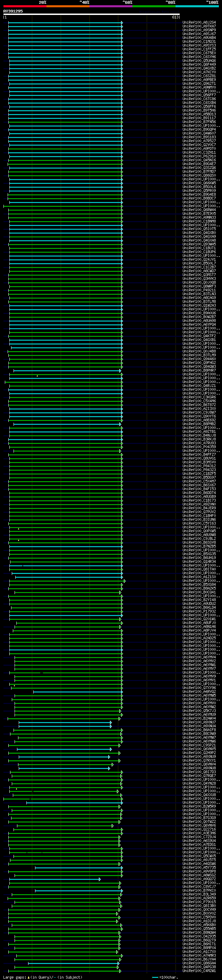Open hit UniRef100_B2W5R9
The width and height of the screenshot is (222, 980).
pyautogui.click(x=199, y=806)
